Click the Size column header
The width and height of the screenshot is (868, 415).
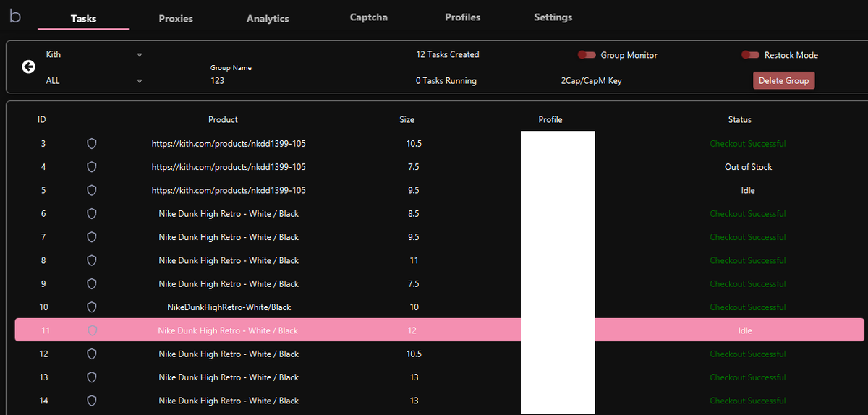[x=407, y=120]
